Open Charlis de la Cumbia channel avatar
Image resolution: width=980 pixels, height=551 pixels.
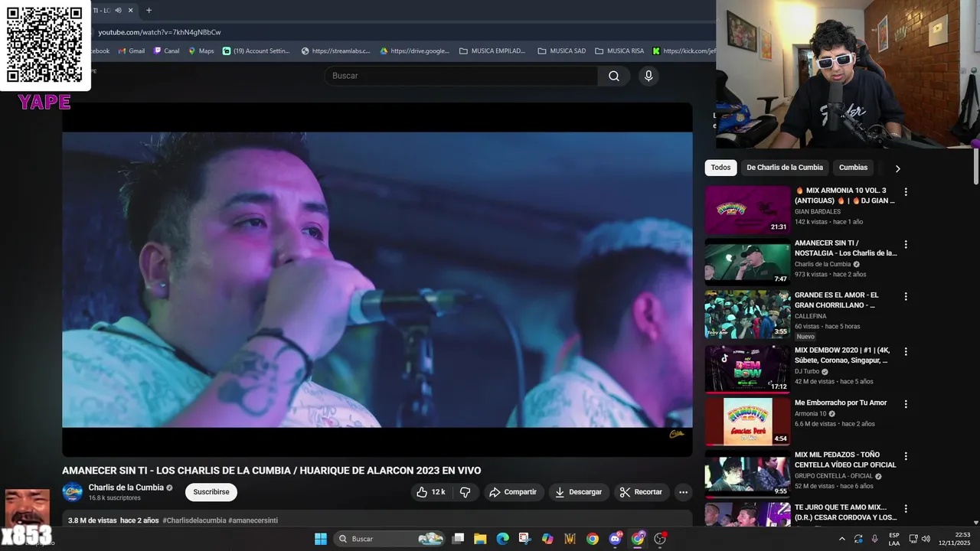click(73, 492)
